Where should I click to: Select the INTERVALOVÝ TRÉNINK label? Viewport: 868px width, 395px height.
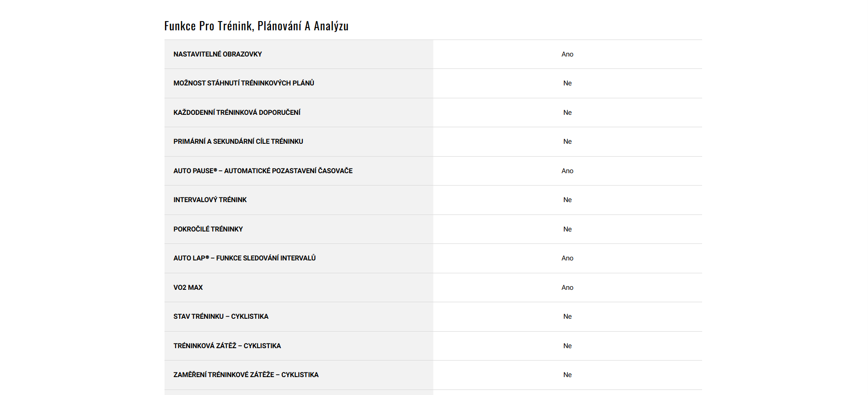coord(210,200)
